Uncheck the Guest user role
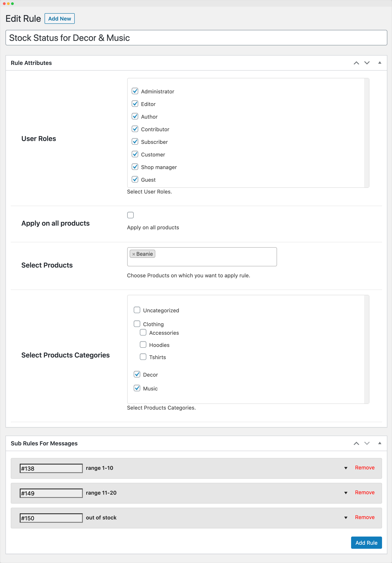 [x=135, y=179]
